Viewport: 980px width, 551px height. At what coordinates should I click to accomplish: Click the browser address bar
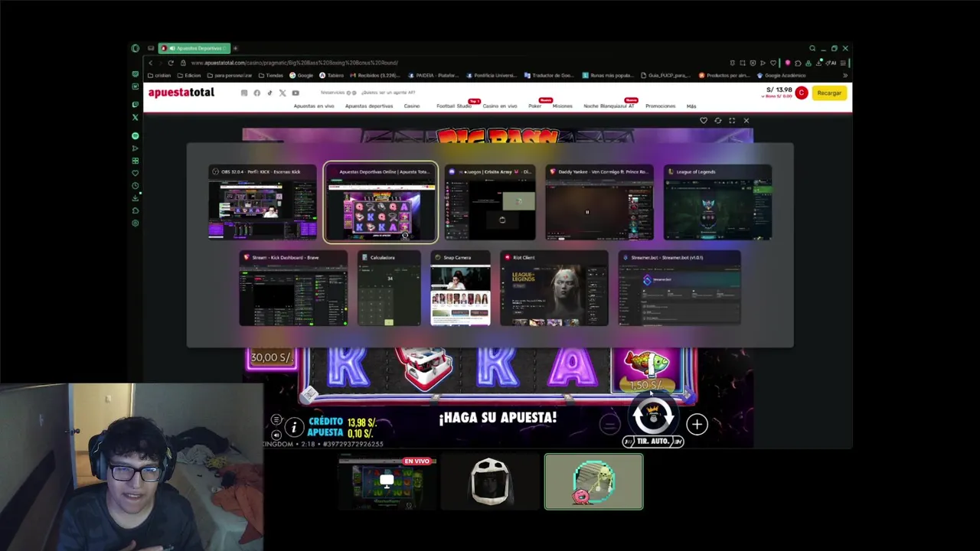click(452, 63)
